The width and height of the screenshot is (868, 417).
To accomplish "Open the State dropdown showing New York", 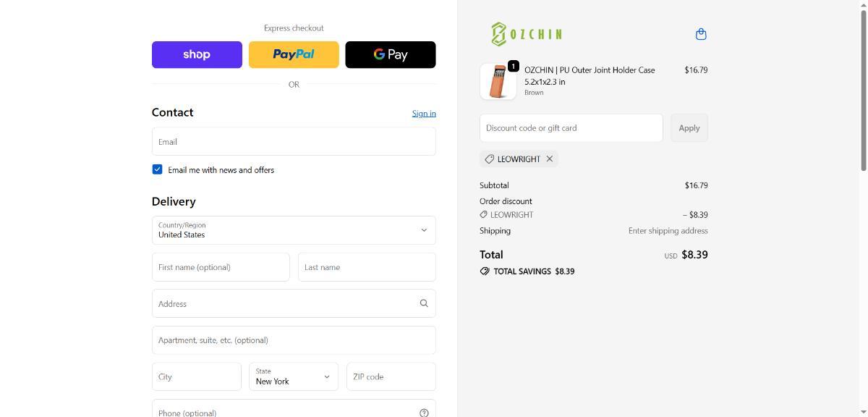I will click(x=294, y=376).
